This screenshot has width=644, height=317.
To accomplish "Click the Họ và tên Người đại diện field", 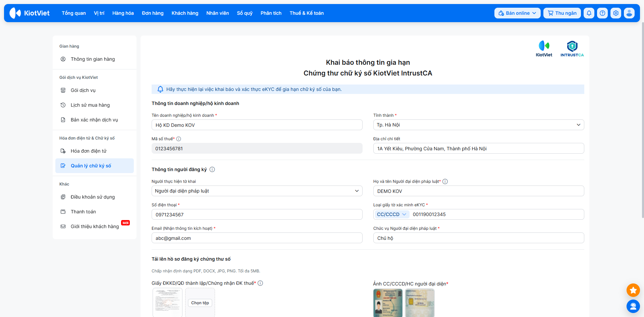I will [x=479, y=191].
